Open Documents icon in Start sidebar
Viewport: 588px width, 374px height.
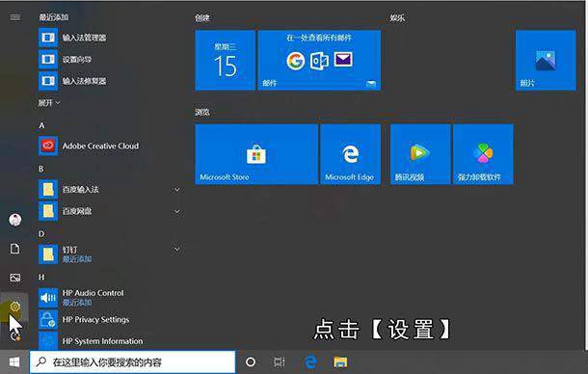click(15, 249)
